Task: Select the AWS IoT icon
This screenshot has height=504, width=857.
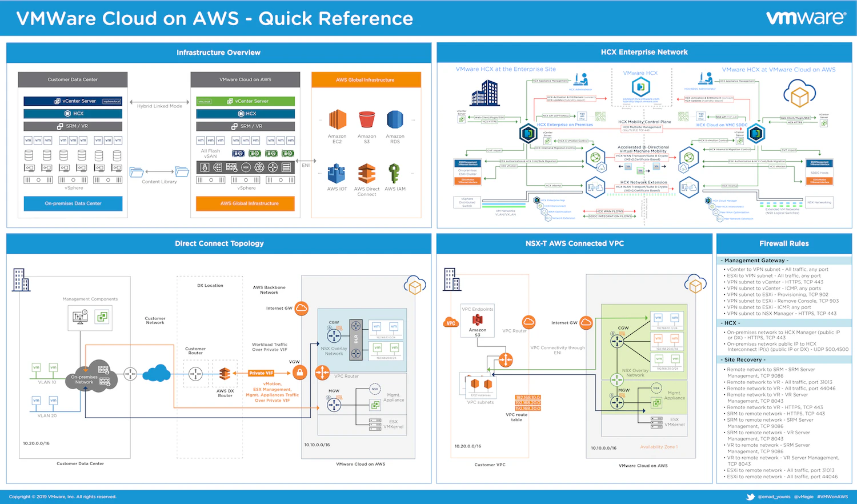Action: 337,174
